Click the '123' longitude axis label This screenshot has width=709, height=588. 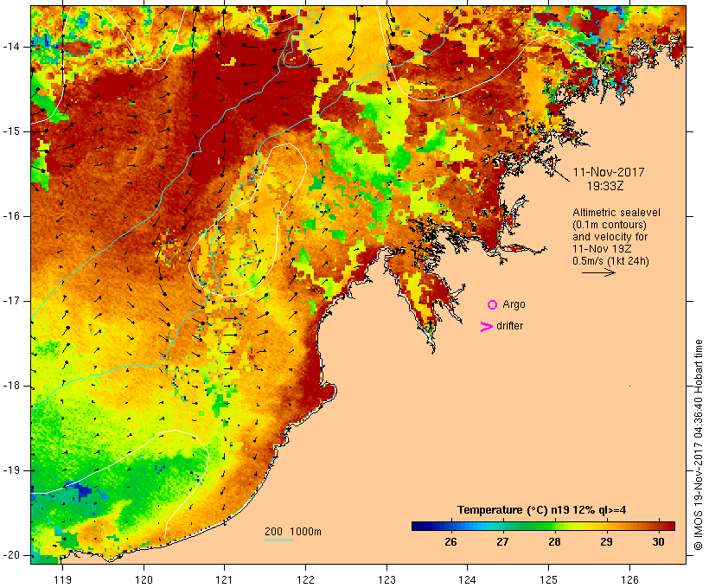tap(386, 580)
